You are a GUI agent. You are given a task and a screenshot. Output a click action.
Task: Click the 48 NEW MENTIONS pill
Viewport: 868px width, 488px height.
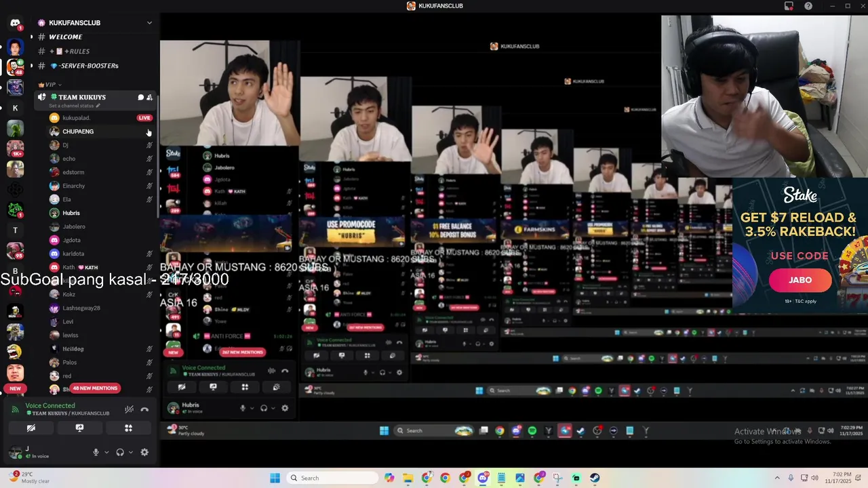(95, 388)
